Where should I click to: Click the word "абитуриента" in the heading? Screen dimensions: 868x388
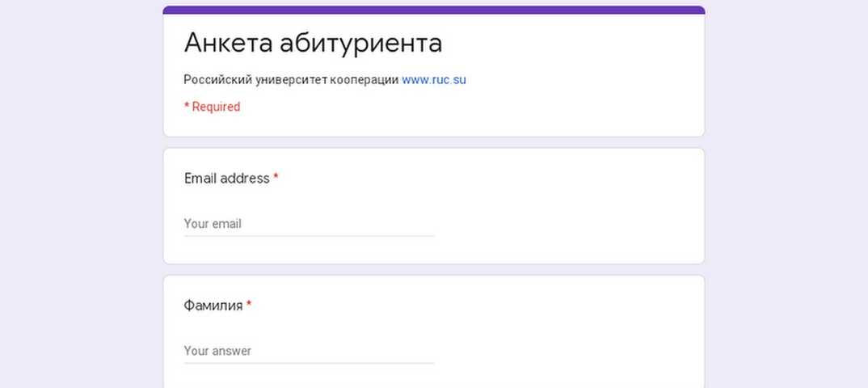[360, 43]
